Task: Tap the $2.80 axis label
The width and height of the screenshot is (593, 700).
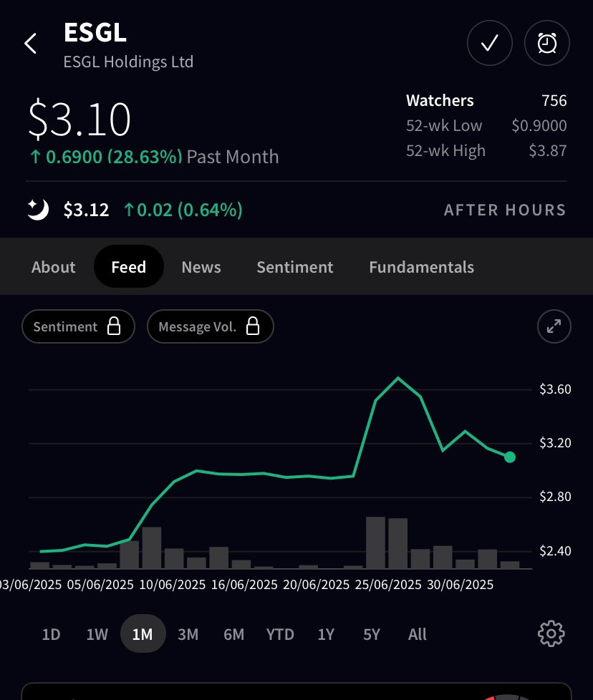Action: click(x=555, y=497)
